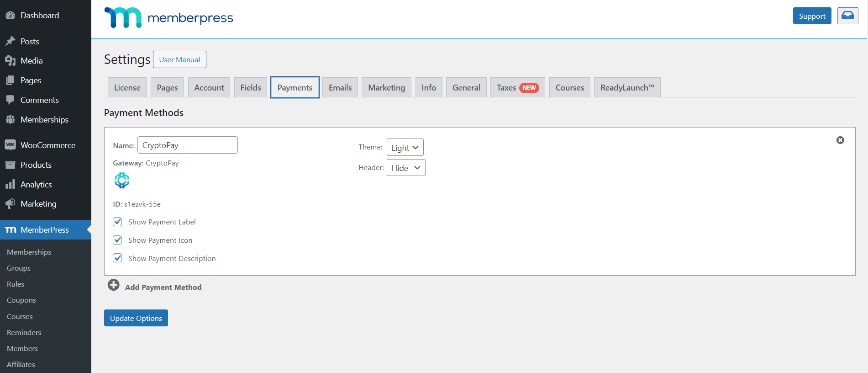Open the Coupons submenu item
The image size is (868, 373).
click(x=21, y=300)
